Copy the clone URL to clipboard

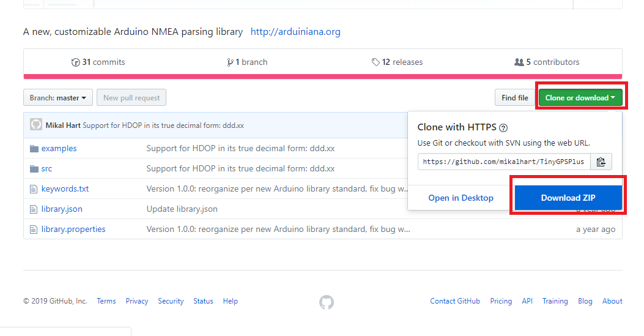click(601, 162)
